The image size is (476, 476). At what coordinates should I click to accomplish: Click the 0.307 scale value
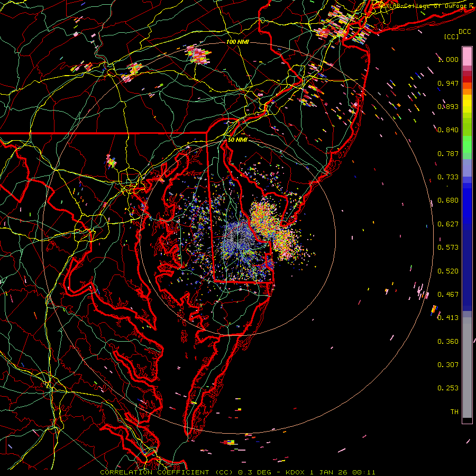pos(448,365)
